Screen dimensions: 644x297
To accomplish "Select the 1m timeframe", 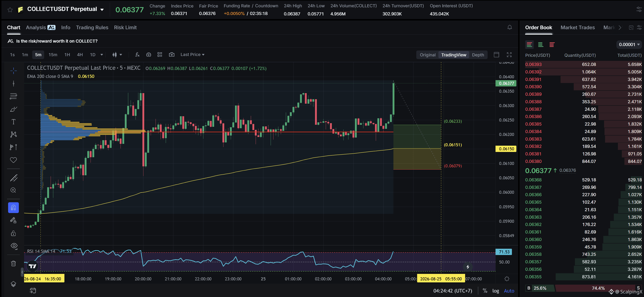I will click(25, 55).
